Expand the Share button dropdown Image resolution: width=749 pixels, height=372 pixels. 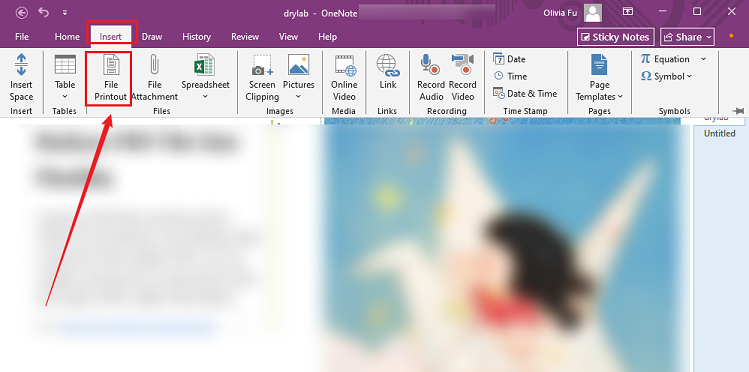coord(708,37)
